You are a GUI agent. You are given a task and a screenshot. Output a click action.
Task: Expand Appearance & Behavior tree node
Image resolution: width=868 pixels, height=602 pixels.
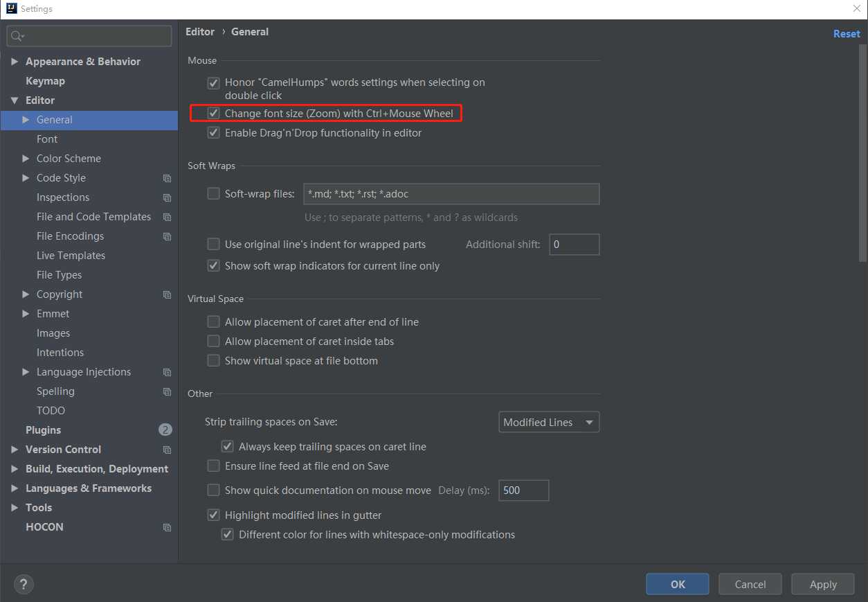pos(15,62)
